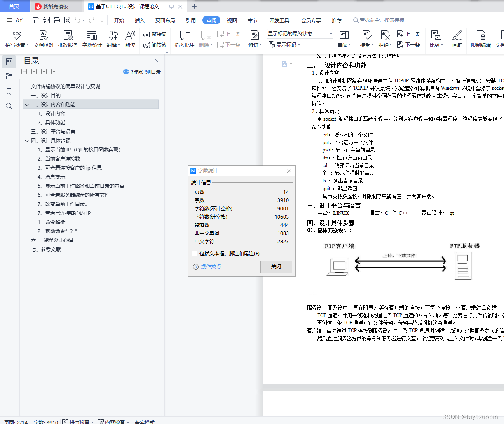Viewport: 504px width, 424px height.
Task: Switch to the 页面布局 ribbon tab
Action: coord(165,20)
